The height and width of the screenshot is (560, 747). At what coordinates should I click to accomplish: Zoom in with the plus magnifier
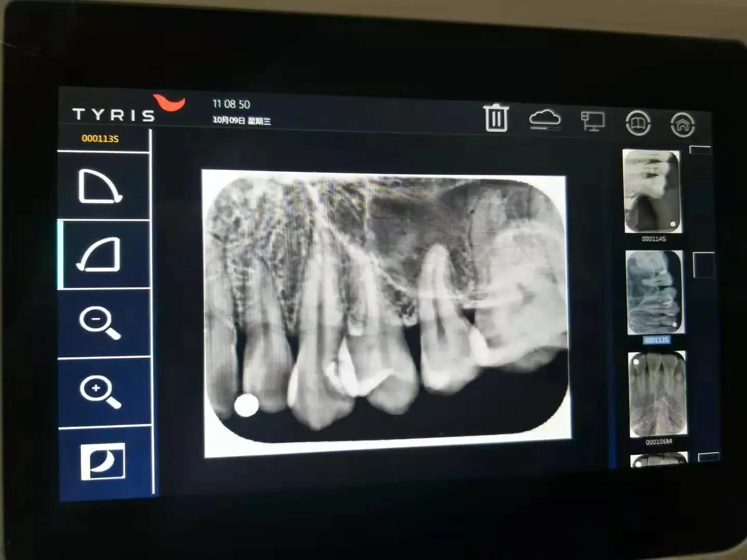[100, 392]
